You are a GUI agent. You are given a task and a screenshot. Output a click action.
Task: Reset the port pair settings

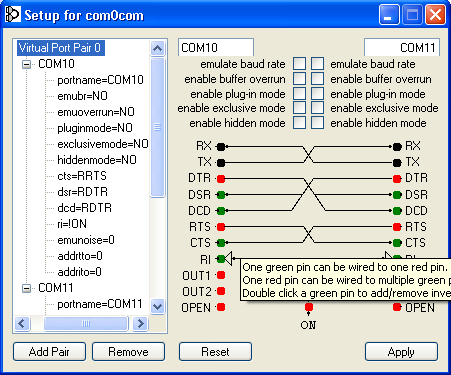[215, 352]
